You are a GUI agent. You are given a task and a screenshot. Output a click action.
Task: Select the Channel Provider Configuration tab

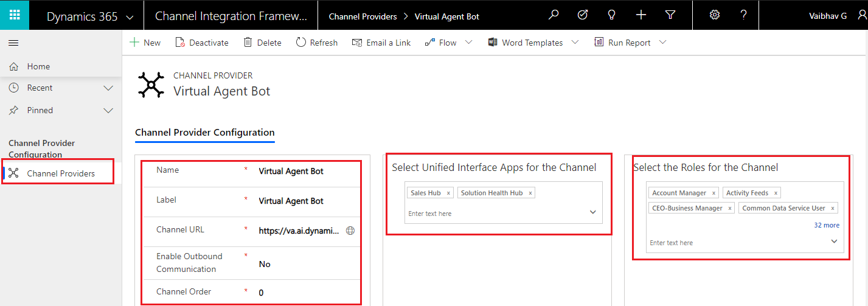click(204, 133)
